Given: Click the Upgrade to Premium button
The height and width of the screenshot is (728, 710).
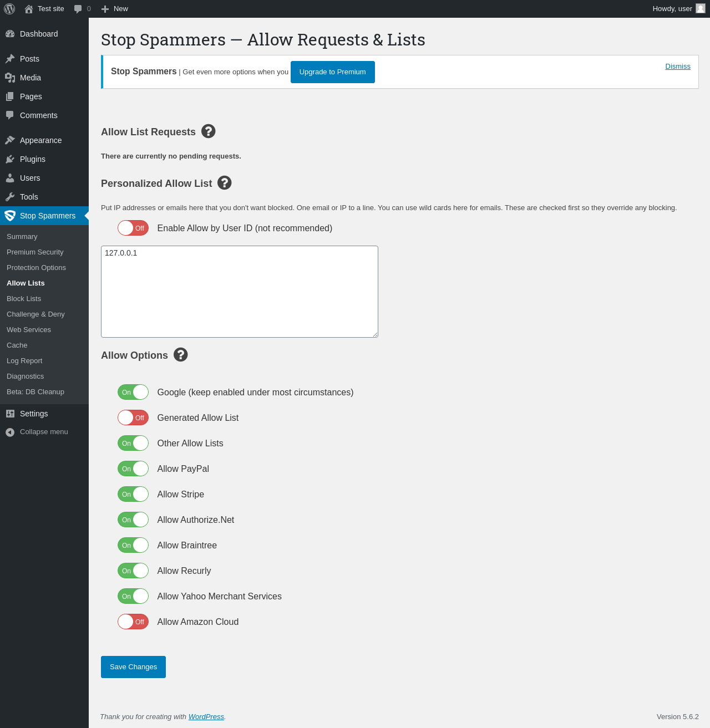Looking at the screenshot, I should [x=333, y=72].
